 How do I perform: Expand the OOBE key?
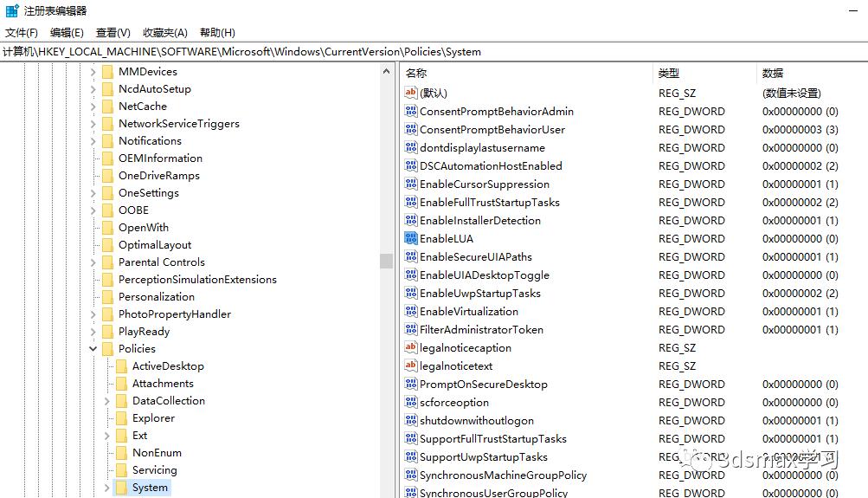pos(93,210)
